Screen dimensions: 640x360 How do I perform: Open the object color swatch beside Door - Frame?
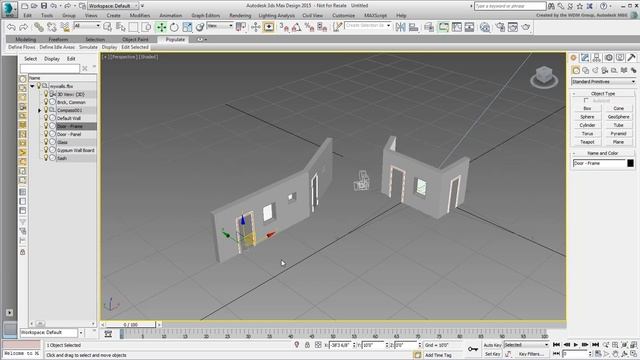630,163
